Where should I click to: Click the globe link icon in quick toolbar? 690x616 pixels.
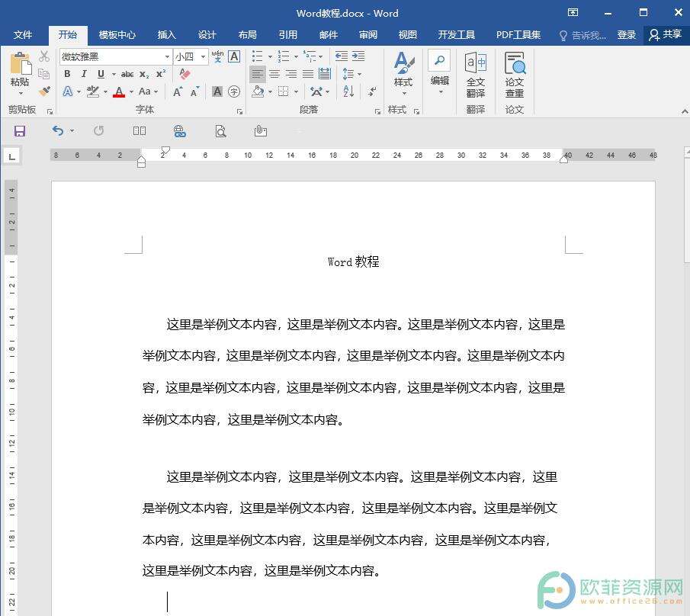tap(179, 131)
